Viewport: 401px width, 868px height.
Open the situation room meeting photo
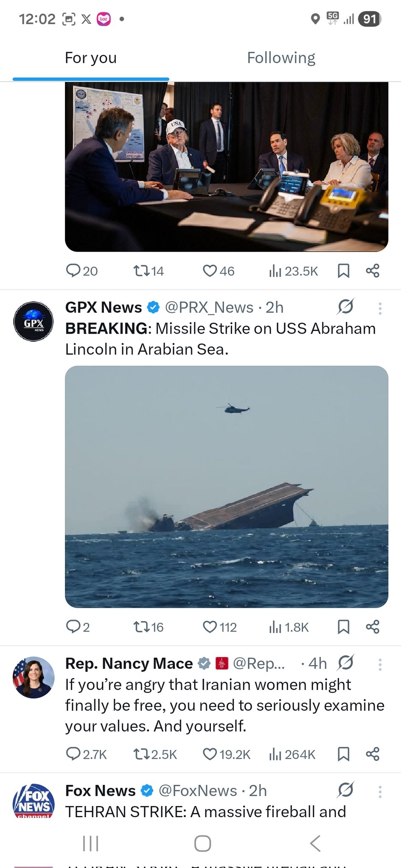pos(227,166)
